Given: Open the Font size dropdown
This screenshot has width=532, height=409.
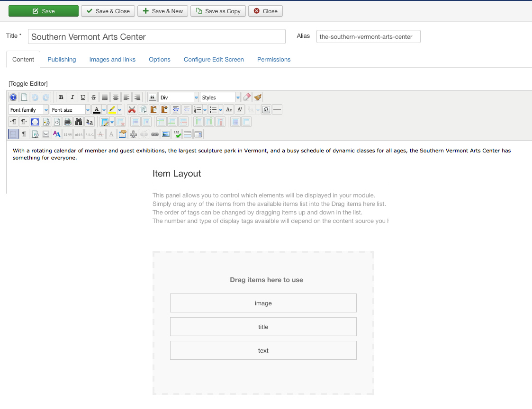Looking at the screenshot, I should click(x=70, y=109).
